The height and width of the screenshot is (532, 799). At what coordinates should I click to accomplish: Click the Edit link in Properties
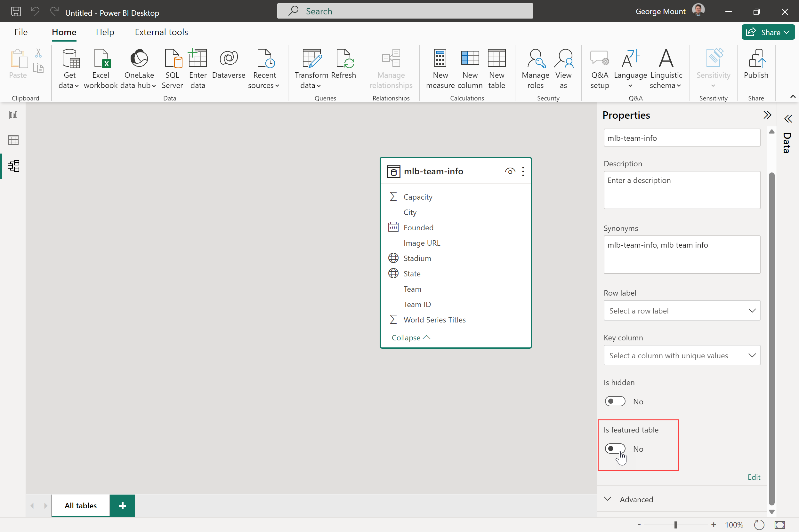tap(754, 477)
